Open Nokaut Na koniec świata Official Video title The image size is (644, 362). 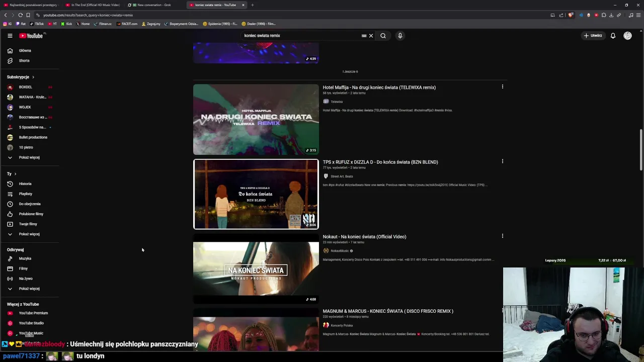tap(364, 237)
